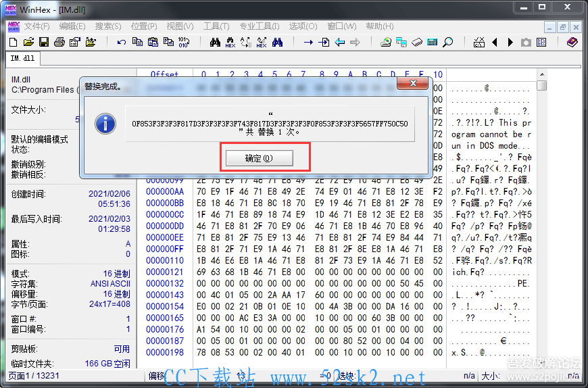Open the 位置(P) menu
The width and height of the screenshot is (588, 388).
144,26
